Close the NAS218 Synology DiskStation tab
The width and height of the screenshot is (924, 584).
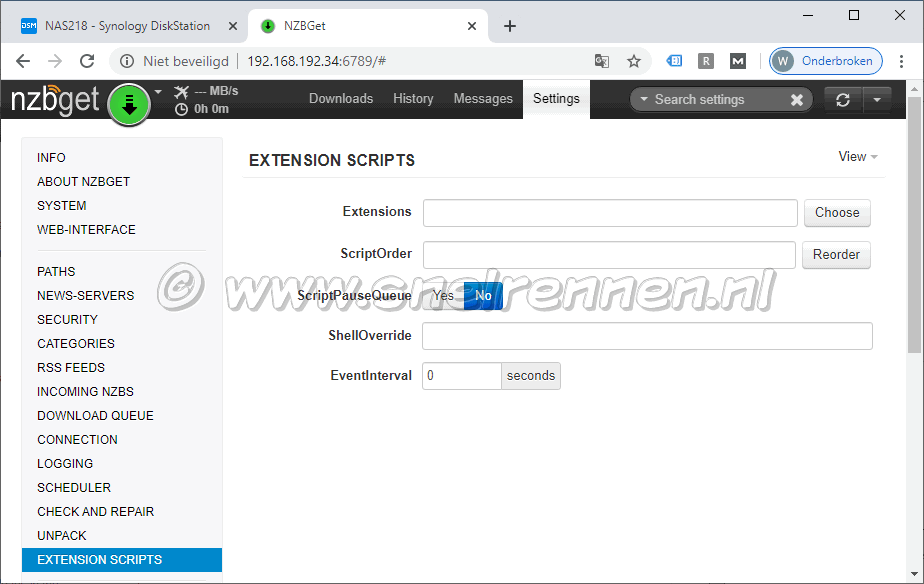(x=233, y=26)
